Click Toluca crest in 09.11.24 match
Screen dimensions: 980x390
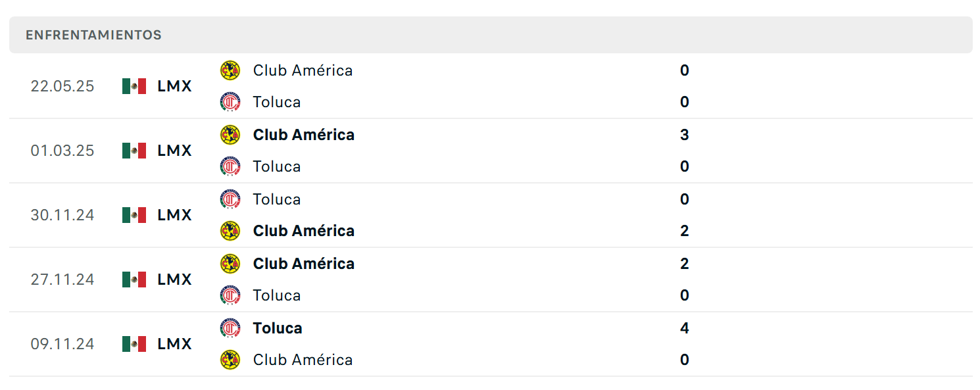tap(230, 328)
